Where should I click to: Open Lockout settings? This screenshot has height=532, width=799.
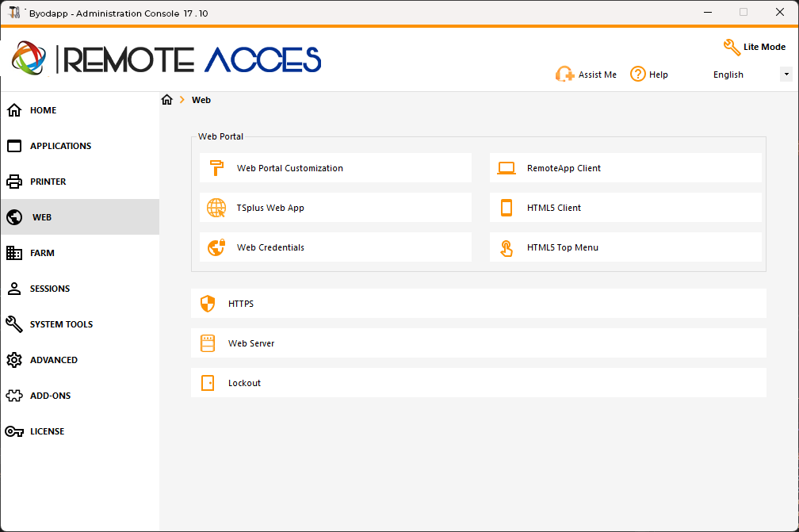point(479,383)
